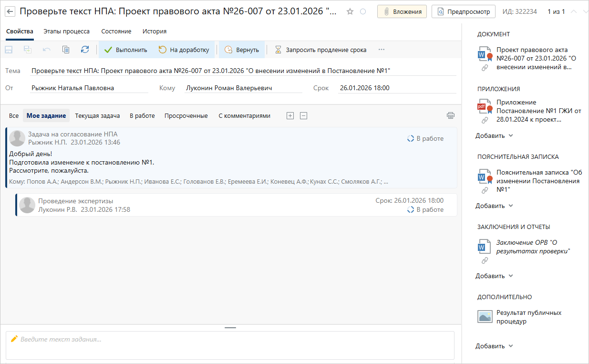Expand Добавить dropdown under Пояснительная записка
This screenshot has width=589, height=364.
click(x=494, y=206)
